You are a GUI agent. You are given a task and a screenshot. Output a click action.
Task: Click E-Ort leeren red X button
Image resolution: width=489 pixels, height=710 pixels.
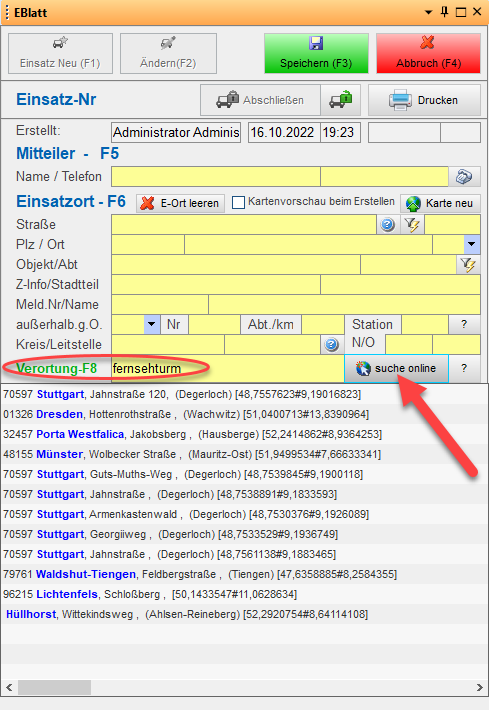(x=181, y=203)
